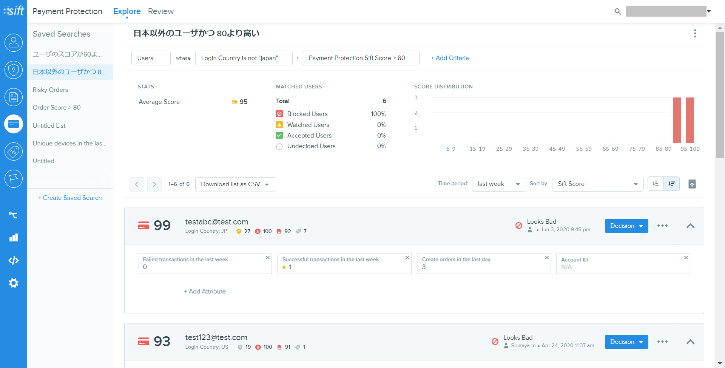This screenshot has height=368, width=725.
Task: Switch to the expanded list view
Action: tap(672, 184)
